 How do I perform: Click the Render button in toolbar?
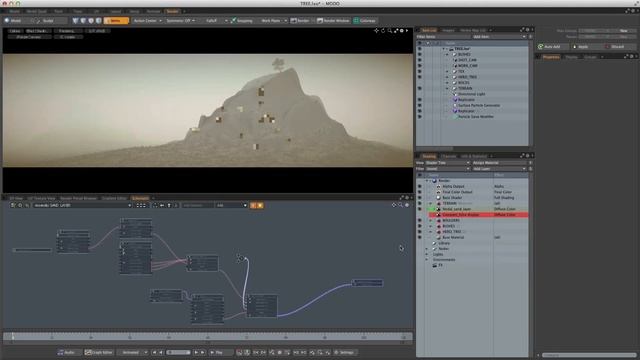coord(300,20)
